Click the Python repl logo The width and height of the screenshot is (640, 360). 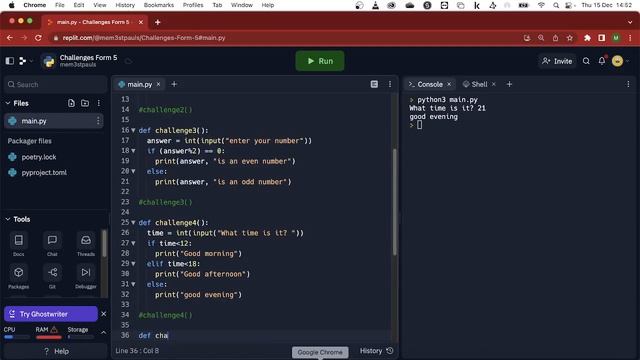(x=49, y=61)
